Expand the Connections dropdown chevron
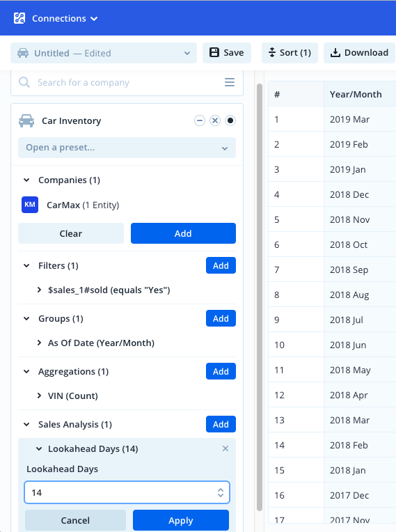Screen dimensions: 396x532 click(94, 19)
